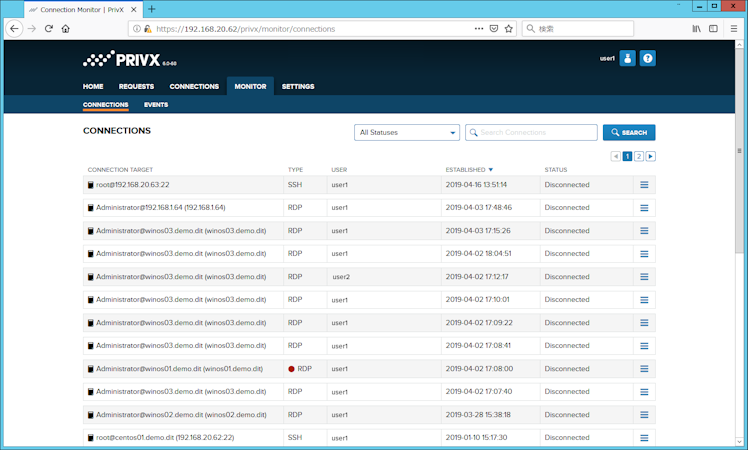Open row menu for 2019-04-03 17:15:26 connection

[644, 230]
